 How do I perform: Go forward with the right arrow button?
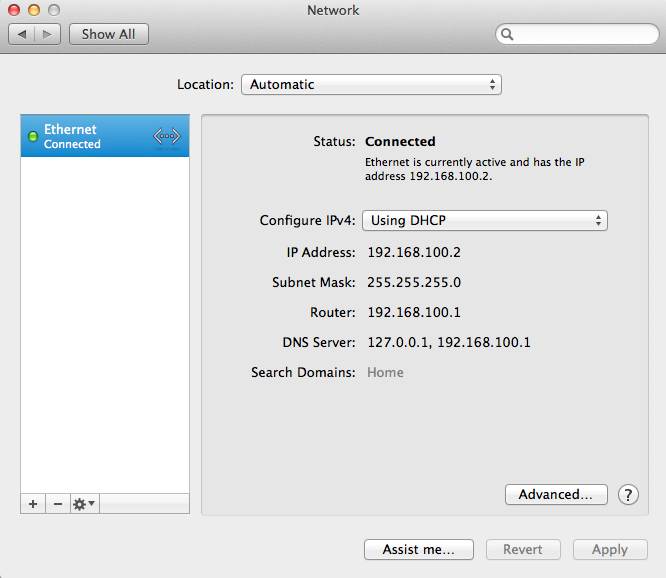pos(47,34)
